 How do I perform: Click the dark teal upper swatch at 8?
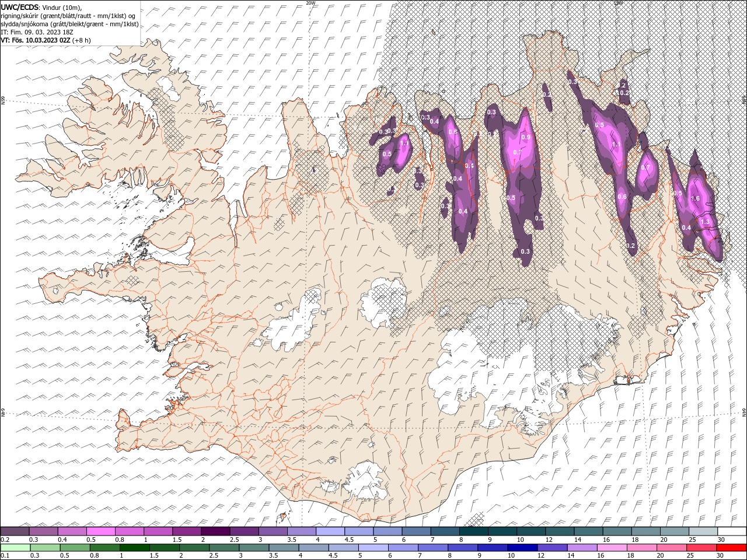coord(474,531)
